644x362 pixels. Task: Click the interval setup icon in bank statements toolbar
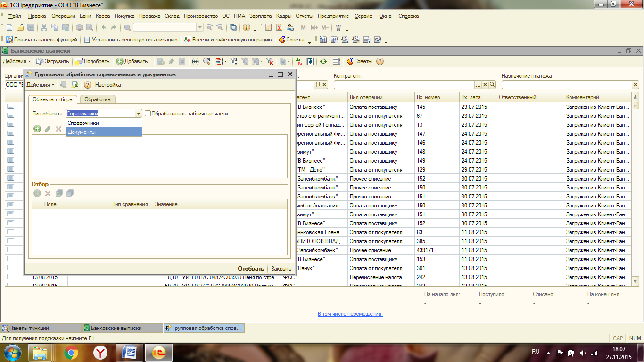click(195, 61)
